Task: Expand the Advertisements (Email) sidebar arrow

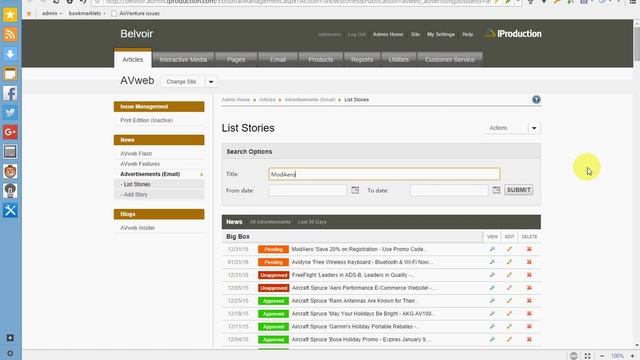Action: pos(201,174)
